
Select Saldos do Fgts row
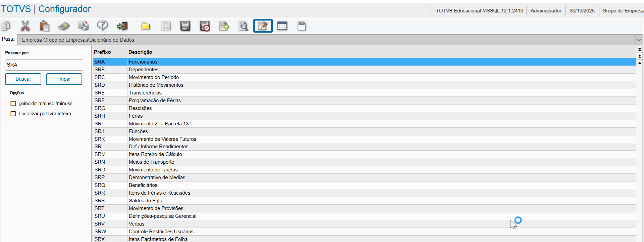[364, 201]
